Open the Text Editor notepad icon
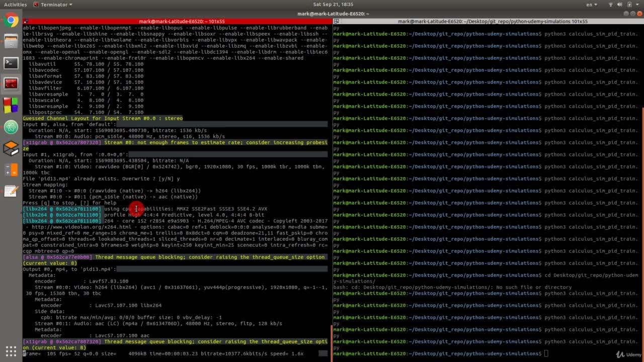This screenshot has width=644, height=362. coord(11,191)
